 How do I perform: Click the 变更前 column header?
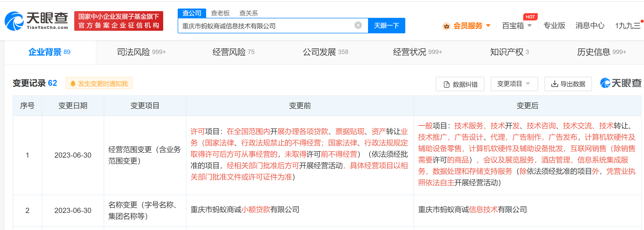(x=300, y=106)
